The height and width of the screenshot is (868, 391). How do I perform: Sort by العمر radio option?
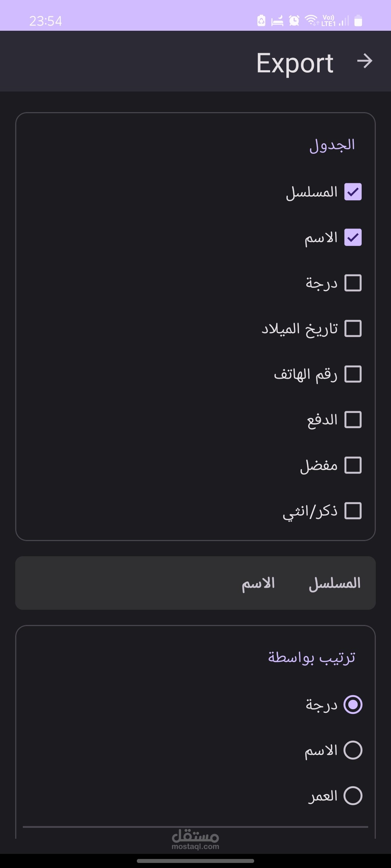point(353,796)
